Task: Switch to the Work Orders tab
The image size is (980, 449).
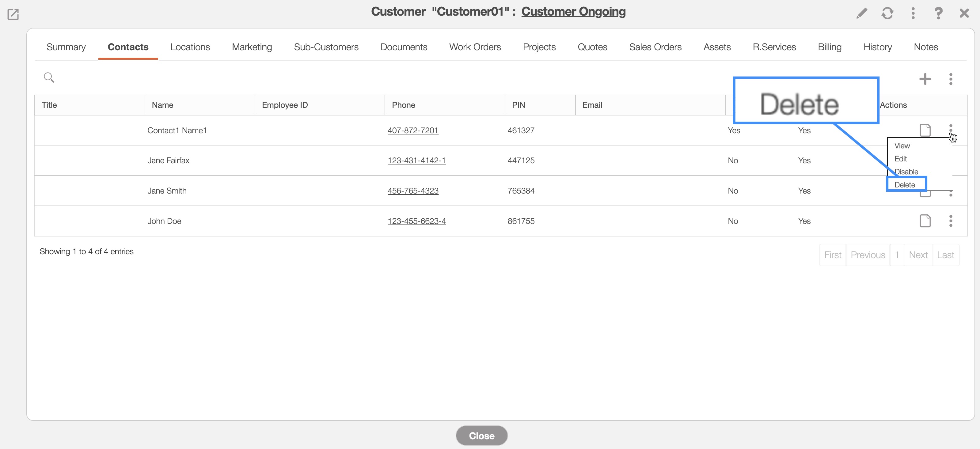Action: [475, 47]
